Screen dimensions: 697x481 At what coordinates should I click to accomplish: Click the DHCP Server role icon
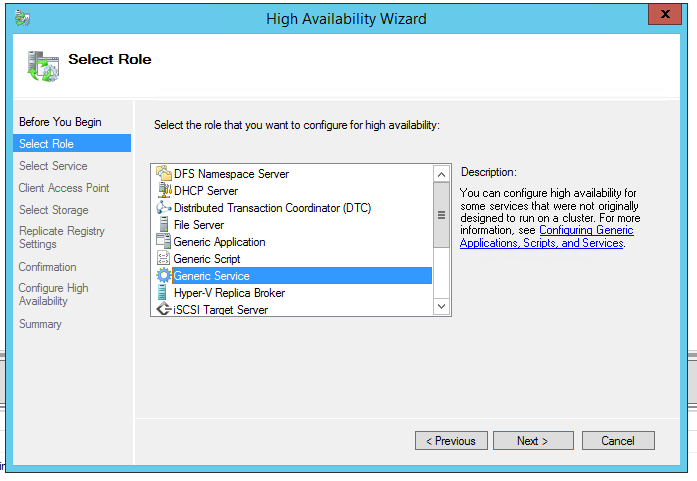(164, 191)
